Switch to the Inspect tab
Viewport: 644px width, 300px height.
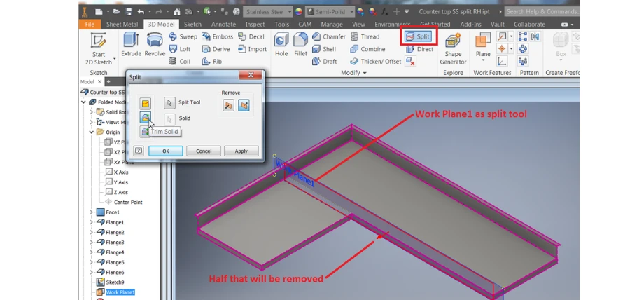[x=255, y=25]
